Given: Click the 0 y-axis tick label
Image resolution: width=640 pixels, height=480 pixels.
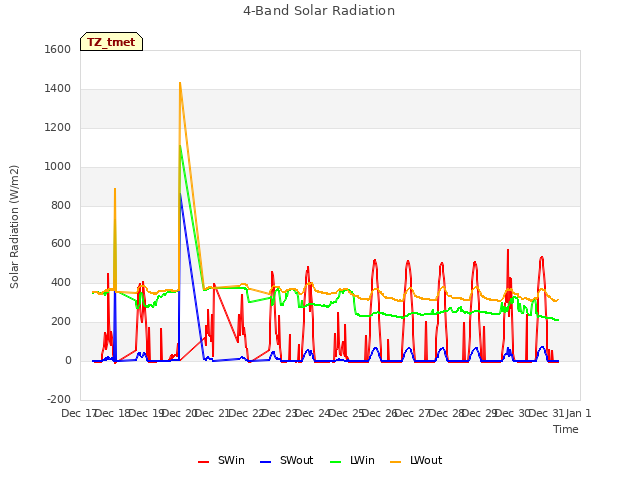Looking at the screenshot, I should click(x=68, y=360).
